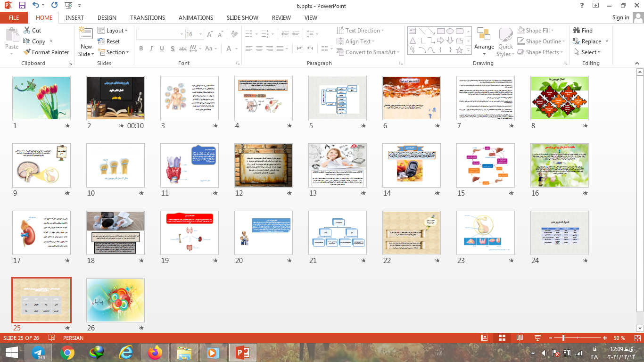This screenshot has height=362, width=644.
Task: Click the zoom slider handle in status bar
Action: tap(563, 338)
